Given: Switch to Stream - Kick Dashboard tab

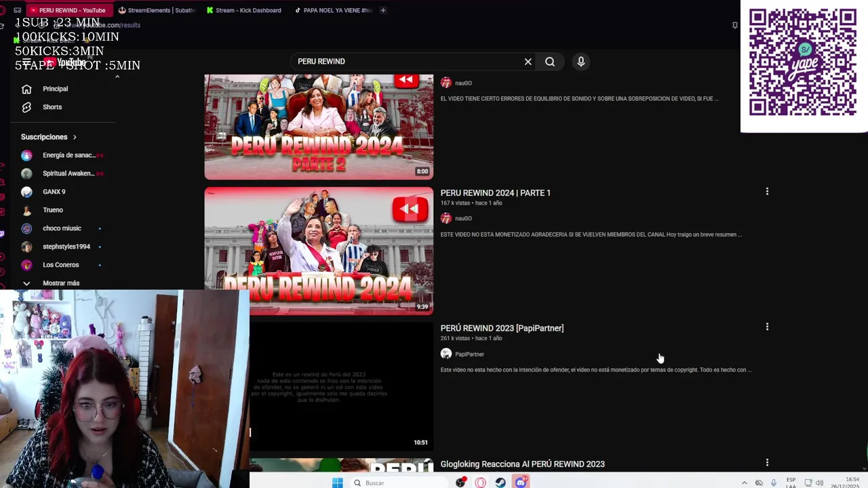Looking at the screenshot, I should click(244, 10).
